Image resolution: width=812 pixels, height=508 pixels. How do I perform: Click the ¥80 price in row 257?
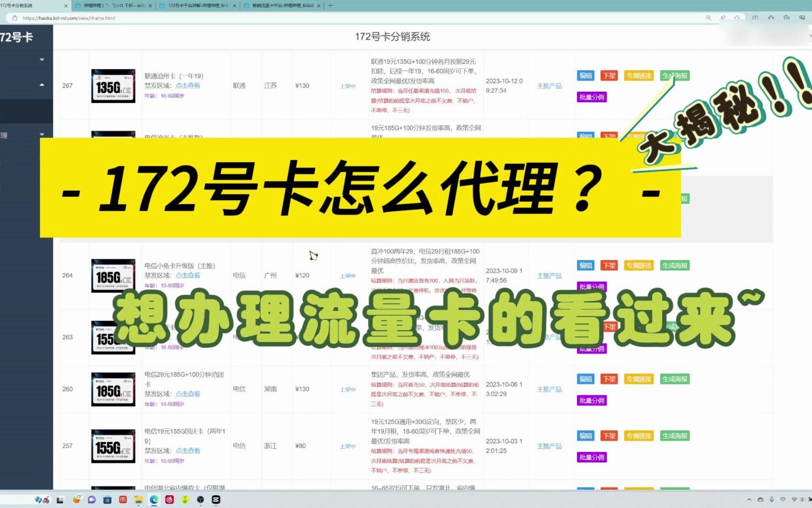[301, 446]
